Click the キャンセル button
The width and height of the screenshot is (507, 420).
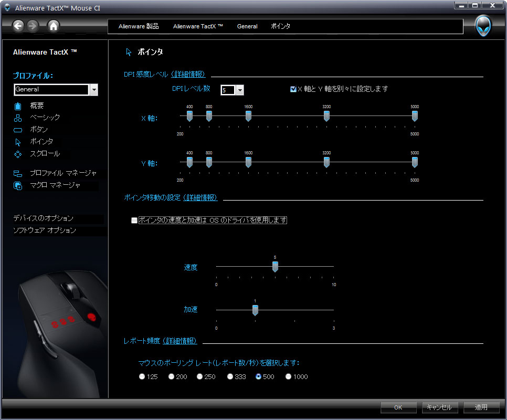pyautogui.click(x=440, y=407)
